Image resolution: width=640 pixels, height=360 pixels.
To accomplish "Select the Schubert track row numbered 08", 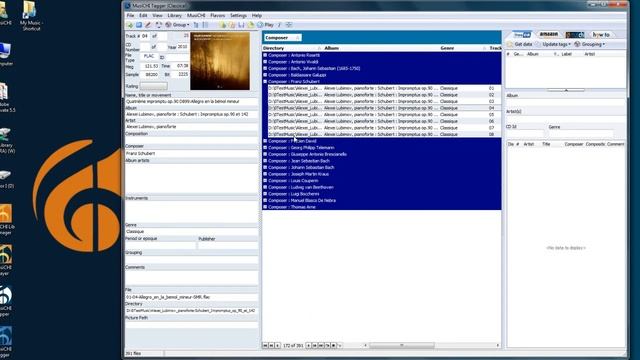I will pos(384,134).
